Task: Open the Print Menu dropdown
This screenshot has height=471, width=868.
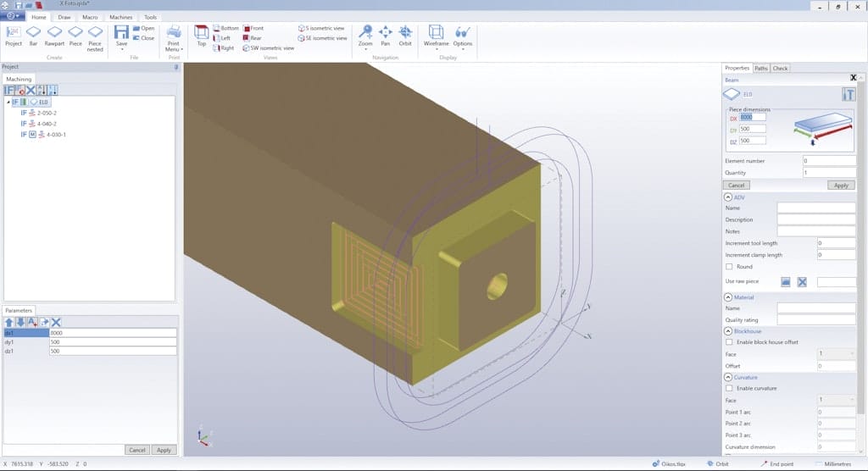Action: click(x=174, y=37)
